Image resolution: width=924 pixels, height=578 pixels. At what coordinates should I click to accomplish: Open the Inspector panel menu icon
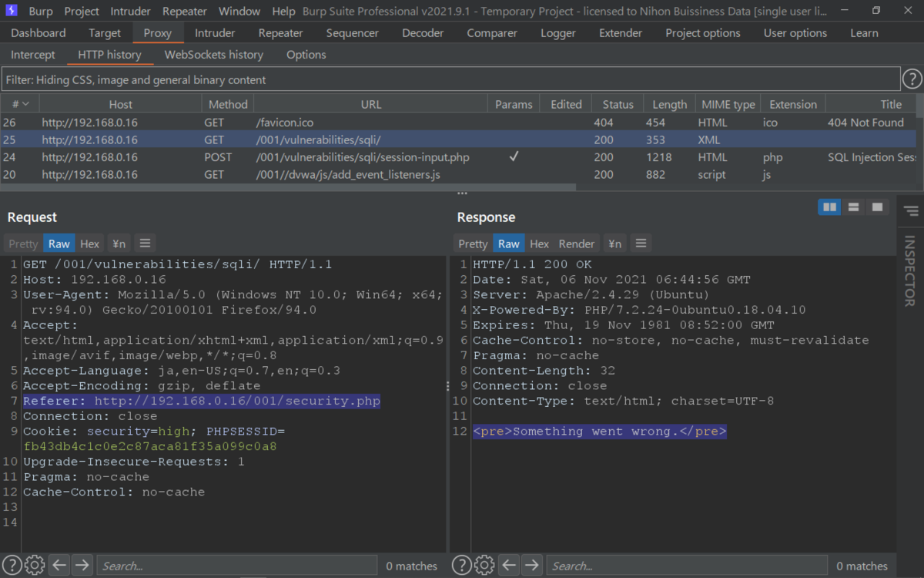click(910, 210)
